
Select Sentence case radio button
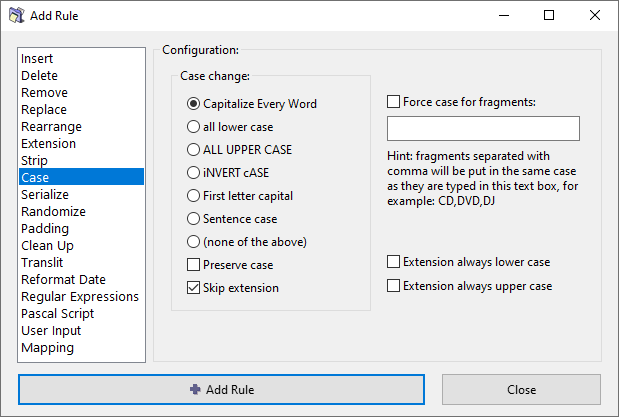point(194,218)
